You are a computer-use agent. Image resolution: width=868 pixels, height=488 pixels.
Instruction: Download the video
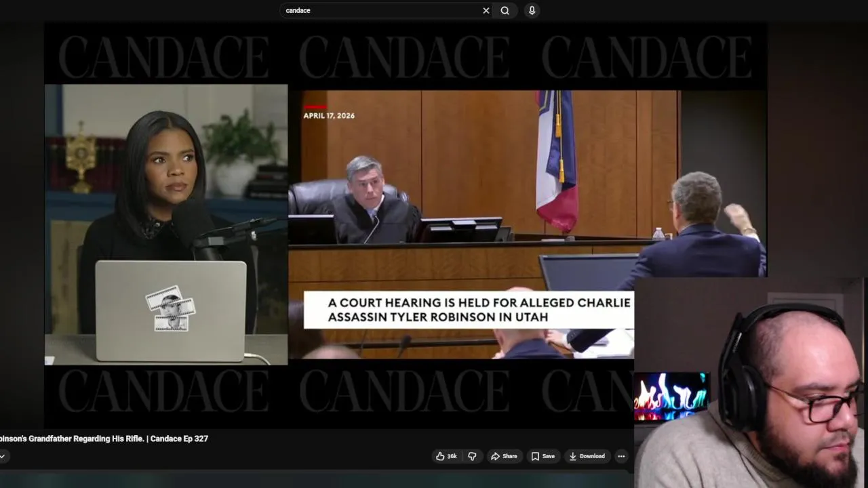coord(587,456)
